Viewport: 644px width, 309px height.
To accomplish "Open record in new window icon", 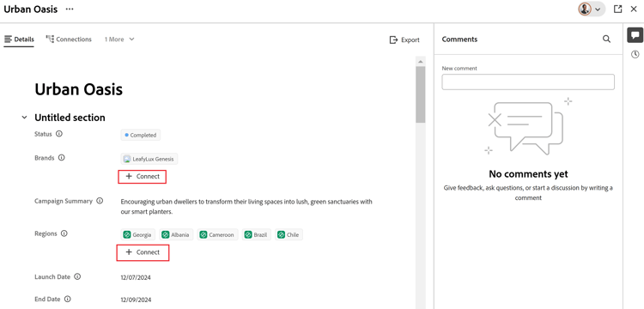I will coord(617,9).
